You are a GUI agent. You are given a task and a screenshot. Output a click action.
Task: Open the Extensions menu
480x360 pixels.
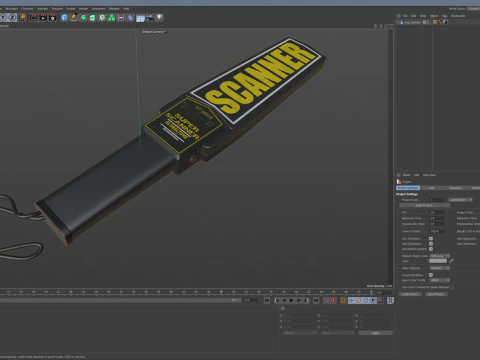point(98,9)
